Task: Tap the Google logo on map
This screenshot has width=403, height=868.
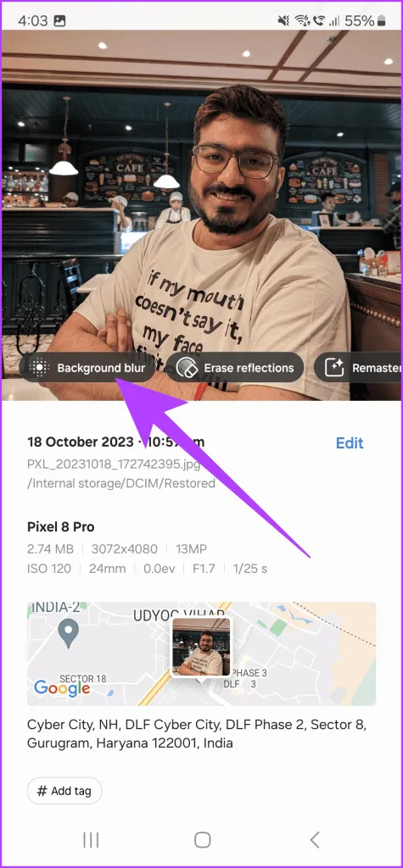Action: click(62, 688)
